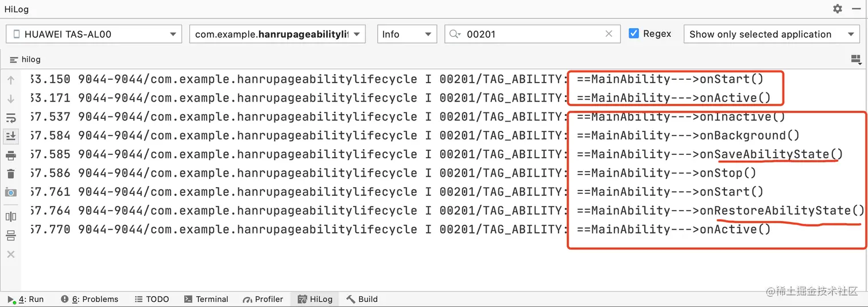
Task: Open the Info log level dropdown
Action: 407,34
